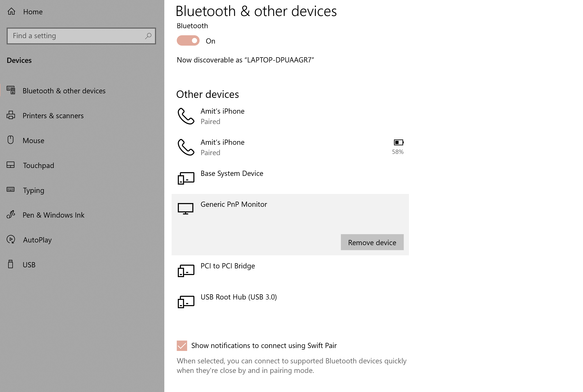Image resolution: width=583 pixels, height=392 pixels.
Task: Click Find a setting search field
Action: pyautogui.click(x=81, y=35)
